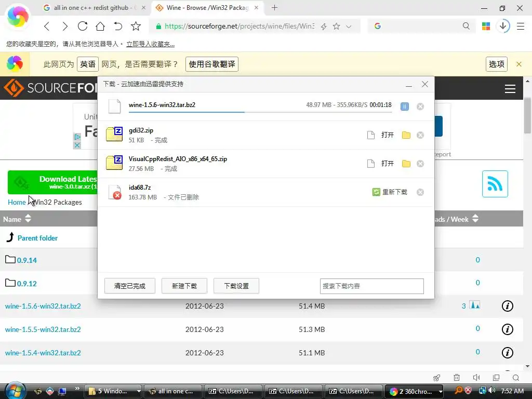This screenshot has width=532, height=399.
Task: Change the detected language 英语 button
Action: (x=88, y=64)
